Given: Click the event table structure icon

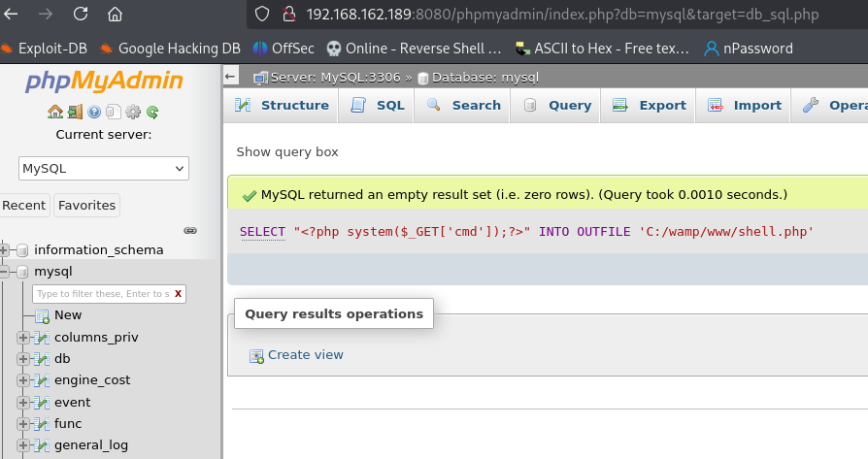Looking at the screenshot, I should coord(42,402).
